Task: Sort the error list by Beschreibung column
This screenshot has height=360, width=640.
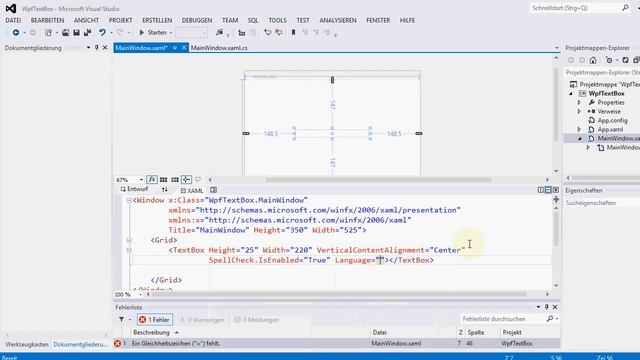Action: coord(151,332)
